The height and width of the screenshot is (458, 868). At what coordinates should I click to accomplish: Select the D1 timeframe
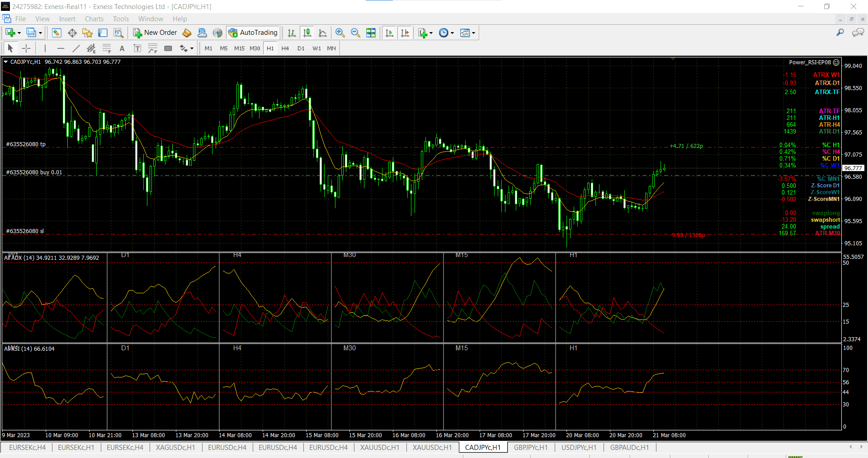pyautogui.click(x=301, y=48)
